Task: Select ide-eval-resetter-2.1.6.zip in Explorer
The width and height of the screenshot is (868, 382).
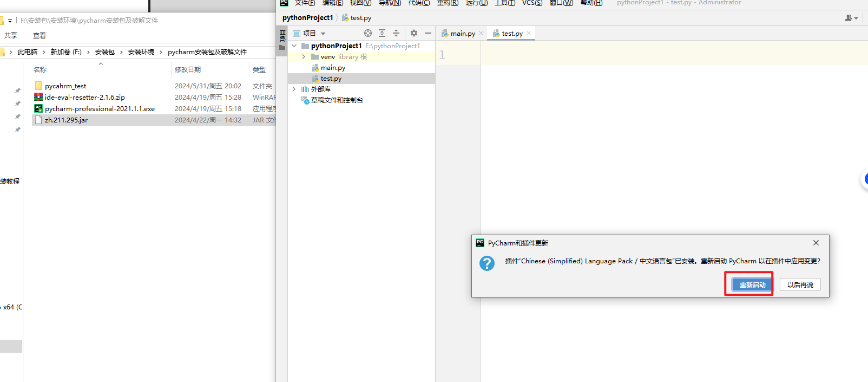Action: pyautogui.click(x=85, y=98)
